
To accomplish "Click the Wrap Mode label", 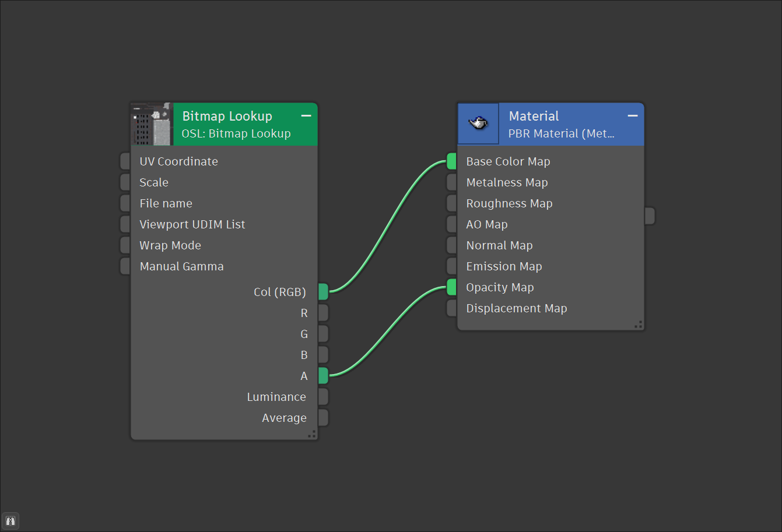I will coord(170,245).
